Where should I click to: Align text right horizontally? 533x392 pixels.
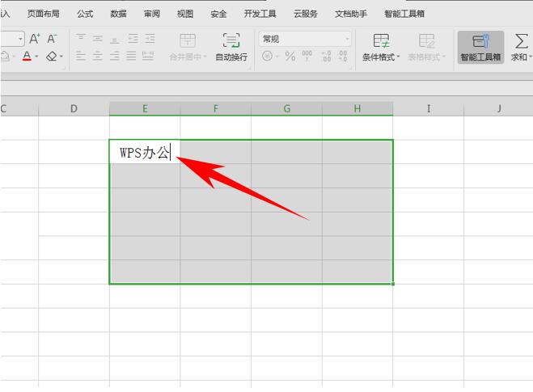click(115, 56)
